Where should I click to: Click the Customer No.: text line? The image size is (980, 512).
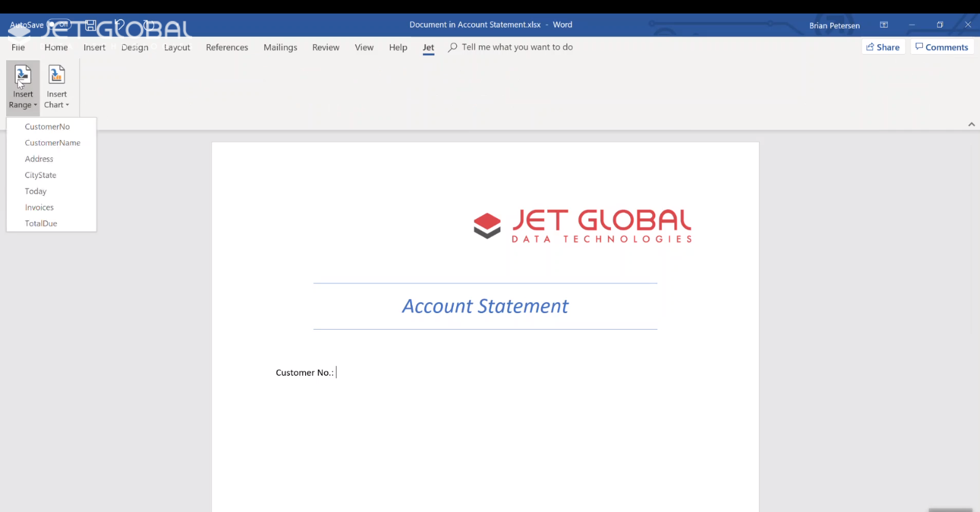click(x=305, y=373)
